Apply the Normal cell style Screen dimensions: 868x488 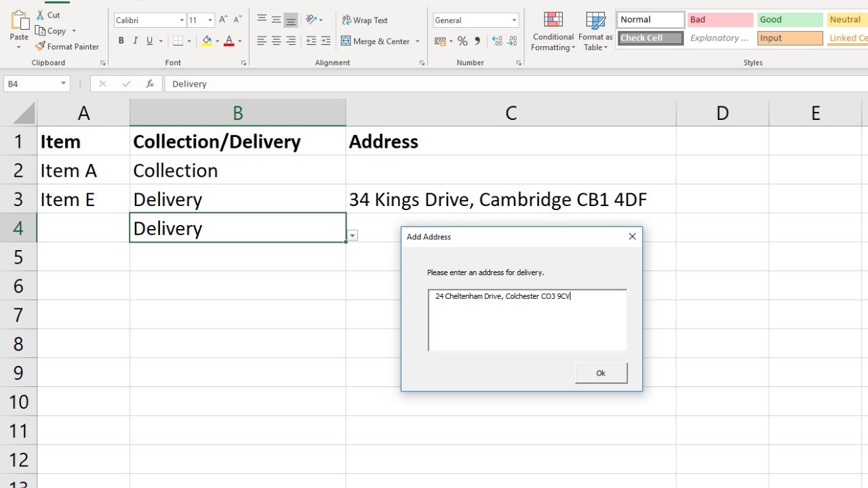[x=650, y=20]
